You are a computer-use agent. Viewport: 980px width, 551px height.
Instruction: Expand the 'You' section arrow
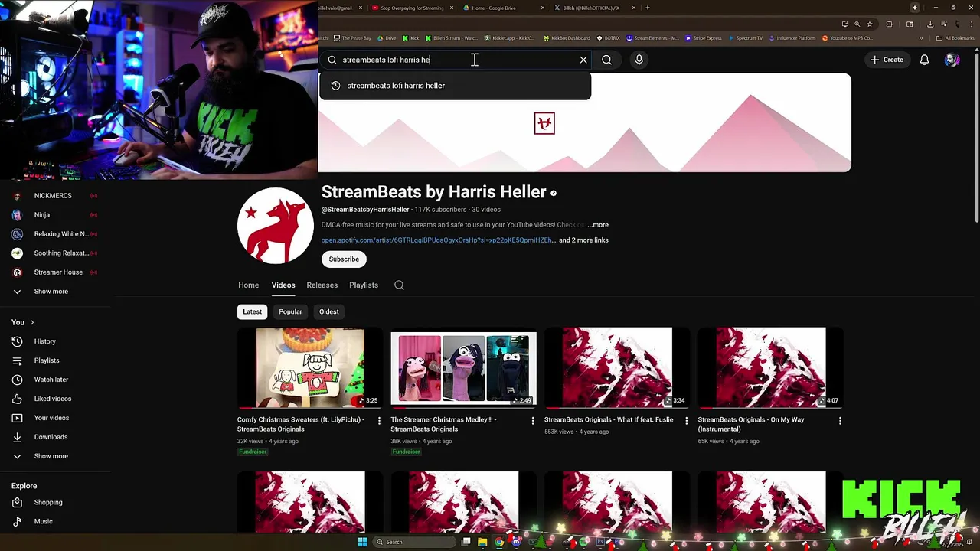pos(32,322)
